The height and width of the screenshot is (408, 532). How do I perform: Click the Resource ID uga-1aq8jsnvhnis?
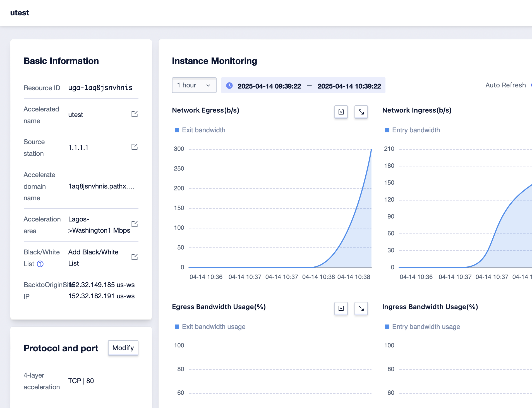(x=100, y=88)
